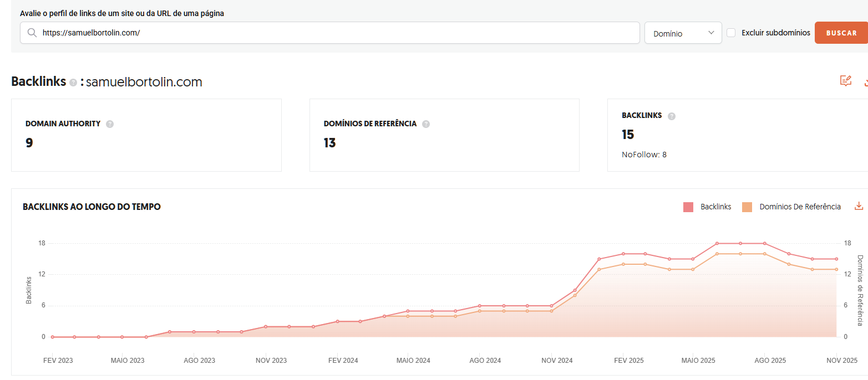Click the help icon next to the Backlinks count
The height and width of the screenshot is (380, 868).
(x=671, y=116)
